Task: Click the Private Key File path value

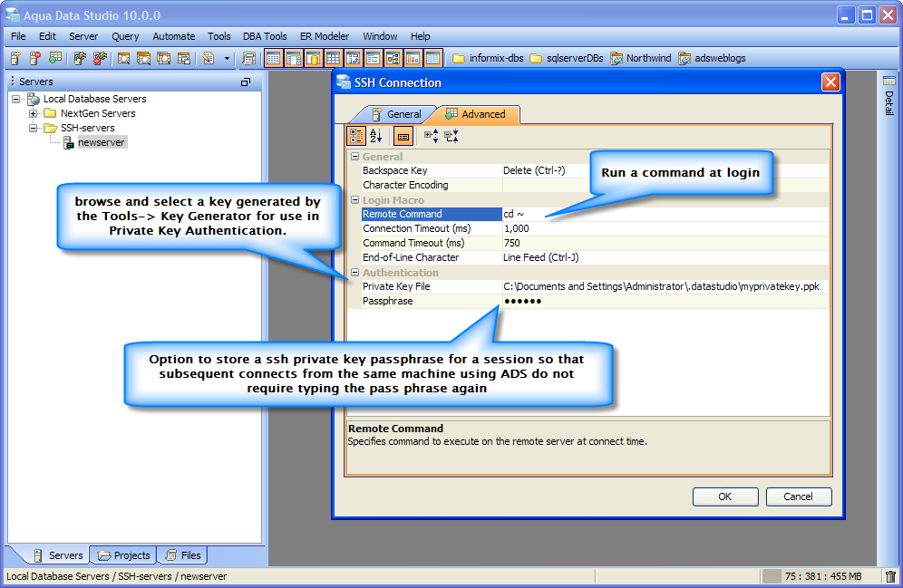Action: (x=665, y=286)
